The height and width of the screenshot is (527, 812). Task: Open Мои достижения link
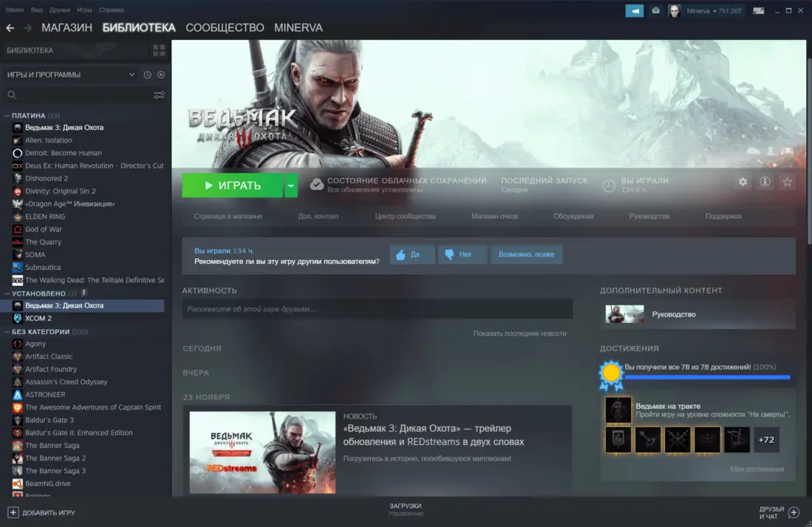pos(757,469)
